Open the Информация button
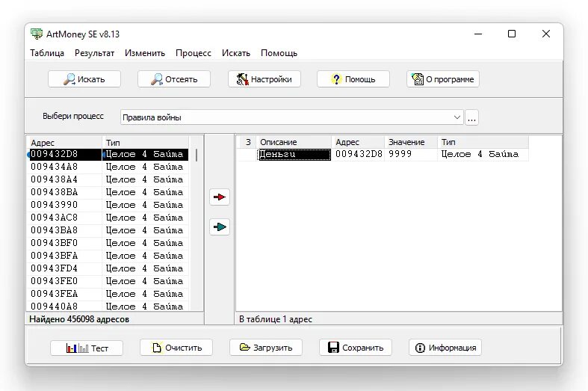Image resolution: width=588 pixels, height=391 pixels. click(445, 348)
